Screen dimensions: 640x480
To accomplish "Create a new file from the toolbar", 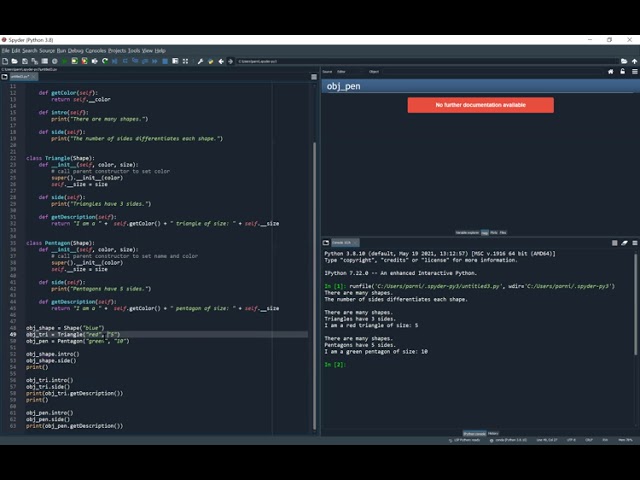I will [5, 61].
